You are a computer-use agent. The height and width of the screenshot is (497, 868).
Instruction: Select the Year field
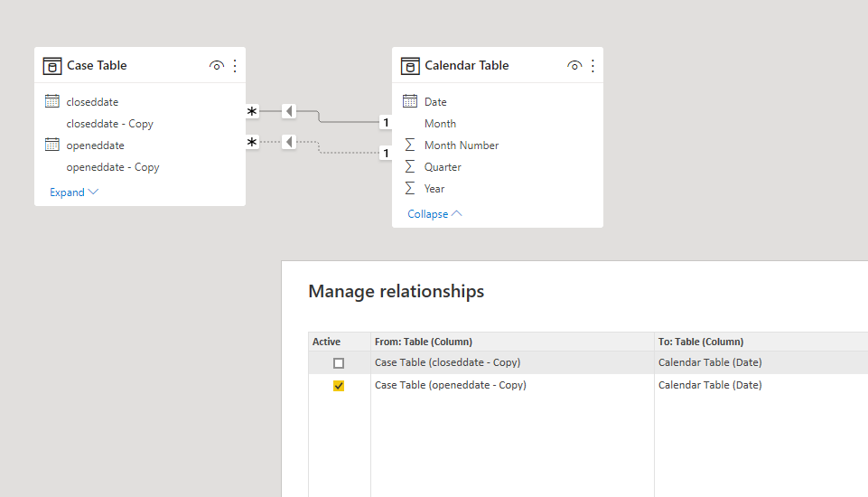click(434, 188)
